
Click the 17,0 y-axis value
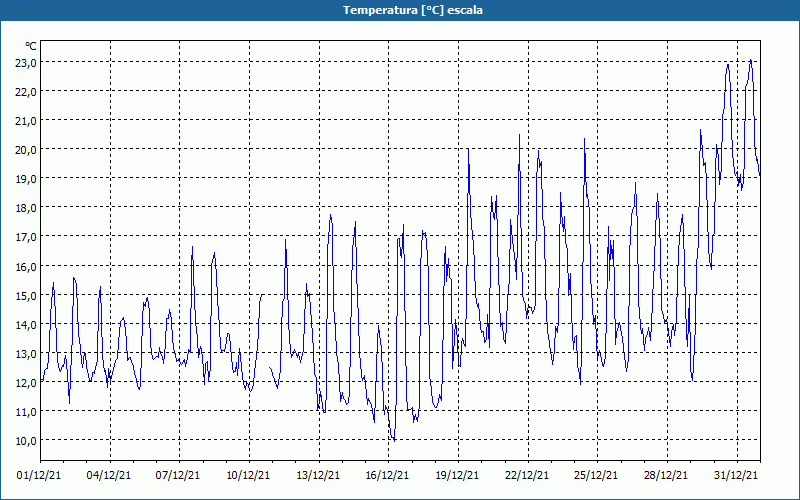(26, 237)
